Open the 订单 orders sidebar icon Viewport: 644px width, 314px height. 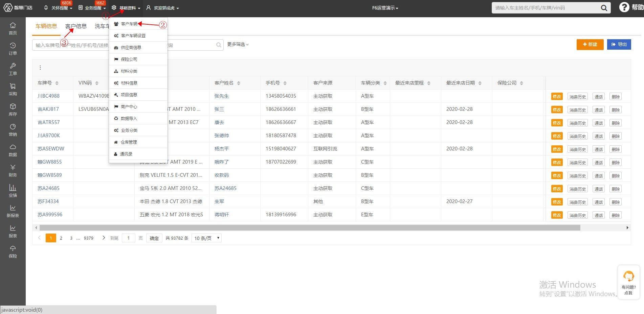pyautogui.click(x=13, y=49)
